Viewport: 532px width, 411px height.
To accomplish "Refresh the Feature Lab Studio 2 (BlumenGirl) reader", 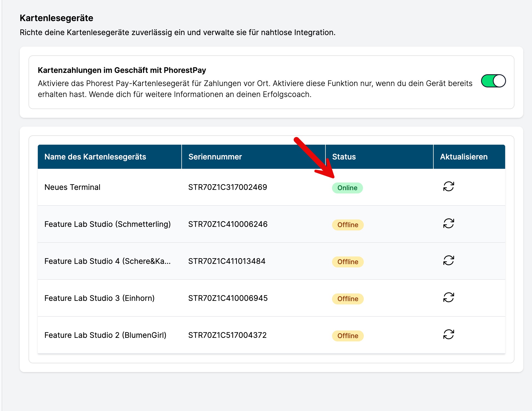I will tap(448, 335).
